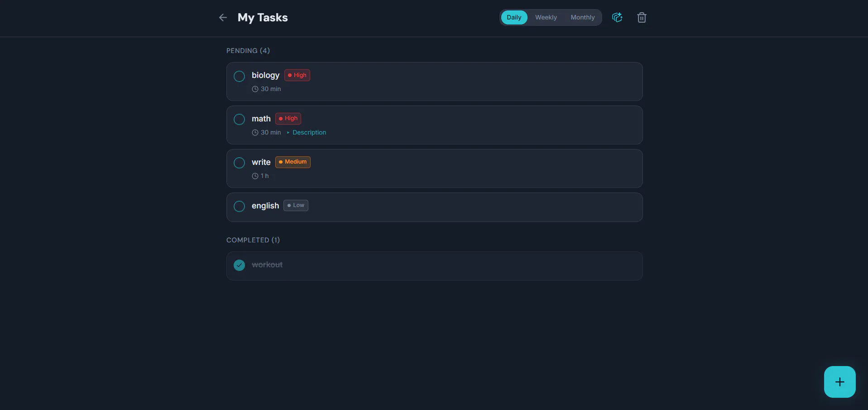Click the 30 min duration on math
The height and width of the screenshot is (410, 868).
coord(267,133)
